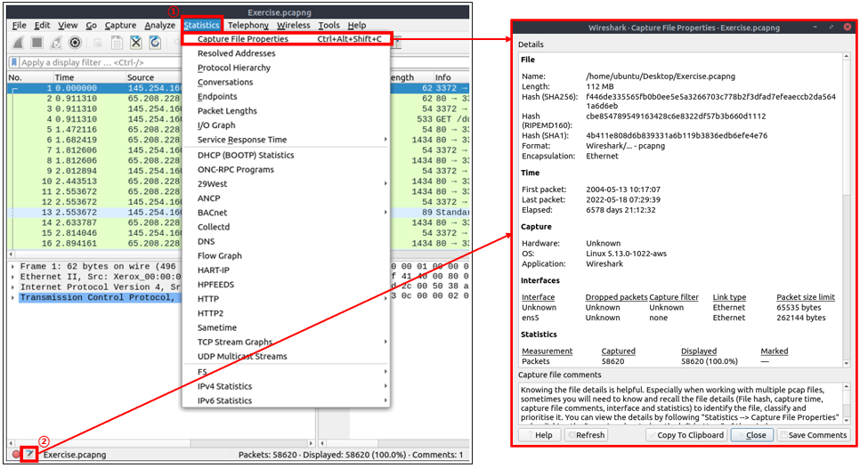This screenshot has width=868, height=468.
Task: Select Capture File Properties menu entry
Action: pos(286,39)
